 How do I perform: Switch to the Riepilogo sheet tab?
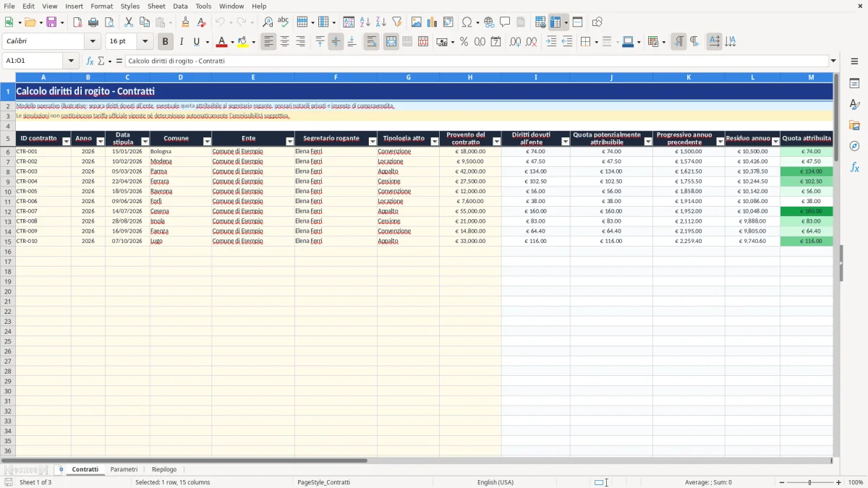coord(164,469)
